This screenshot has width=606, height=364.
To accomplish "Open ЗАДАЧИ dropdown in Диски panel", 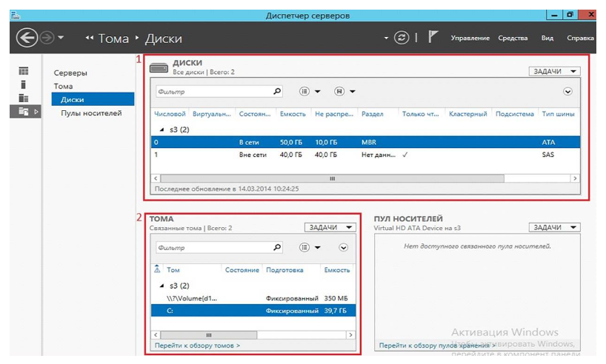I will click(x=555, y=72).
